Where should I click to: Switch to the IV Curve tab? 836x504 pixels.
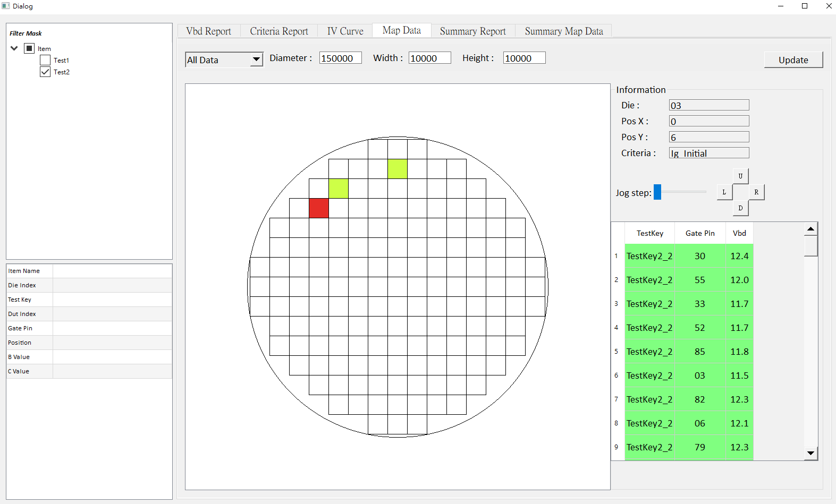click(345, 31)
